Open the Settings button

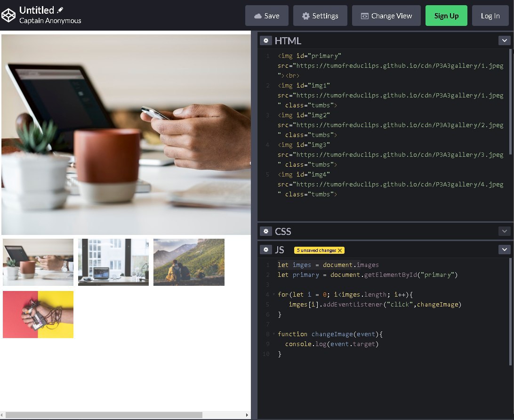(x=320, y=16)
